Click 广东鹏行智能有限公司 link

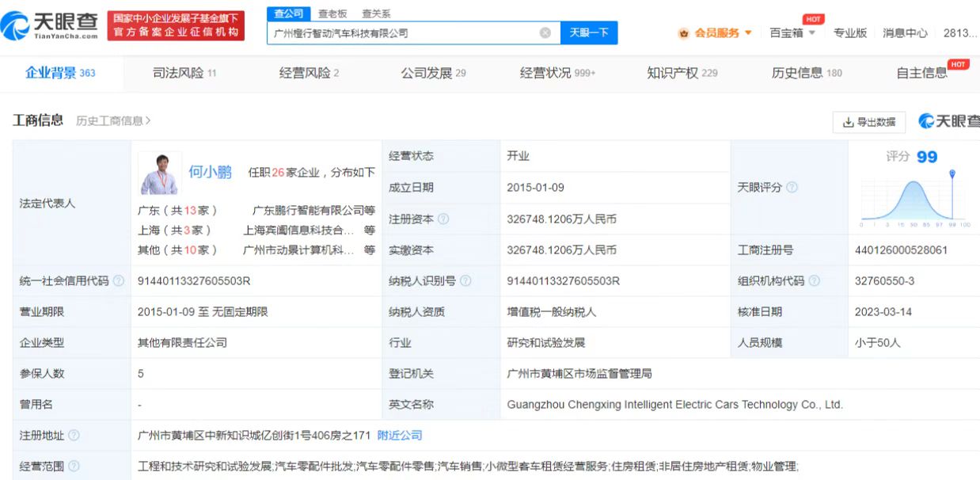[x=308, y=210]
